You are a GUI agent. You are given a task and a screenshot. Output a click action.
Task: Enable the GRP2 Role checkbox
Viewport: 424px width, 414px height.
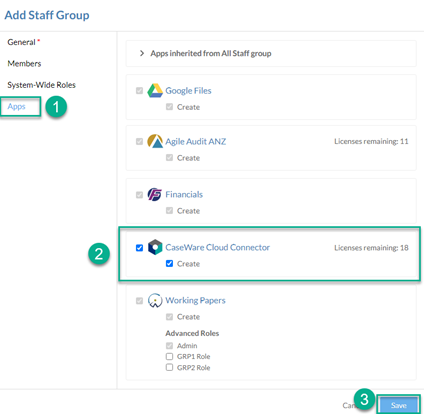(169, 367)
